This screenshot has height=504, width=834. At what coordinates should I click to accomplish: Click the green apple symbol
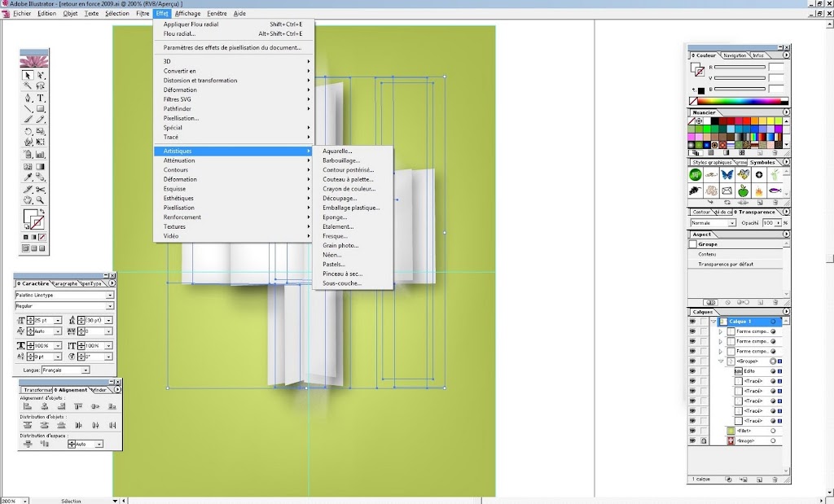click(x=743, y=191)
